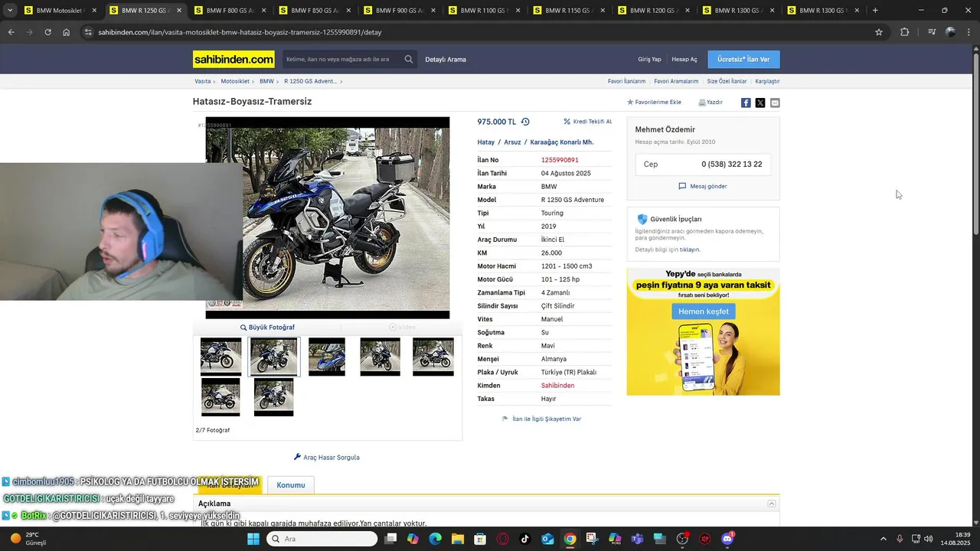Click Kredi Teklifi Al link
980x551 pixels.
click(587, 122)
